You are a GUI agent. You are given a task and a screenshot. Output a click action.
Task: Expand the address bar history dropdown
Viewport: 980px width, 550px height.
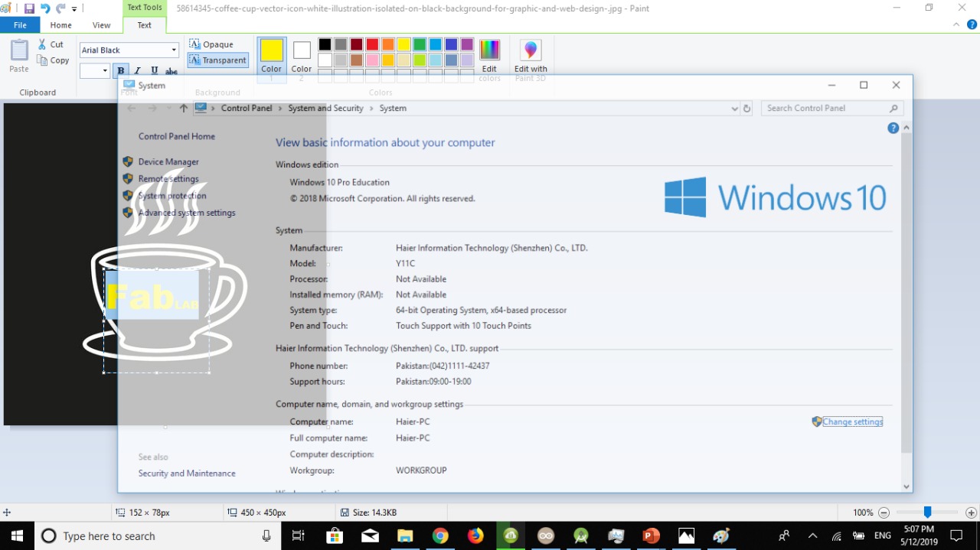click(x=735, y=109)
